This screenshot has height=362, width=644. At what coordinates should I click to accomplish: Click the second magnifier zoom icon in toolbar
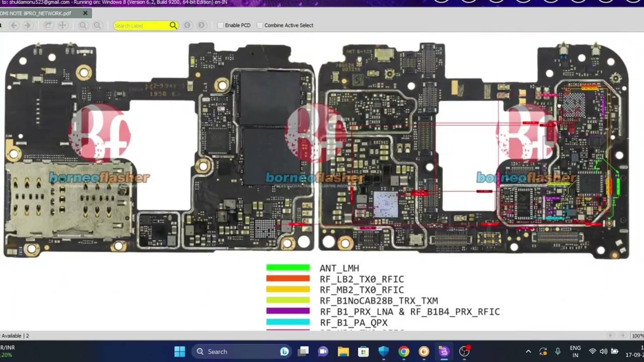[x=98, y=25]
